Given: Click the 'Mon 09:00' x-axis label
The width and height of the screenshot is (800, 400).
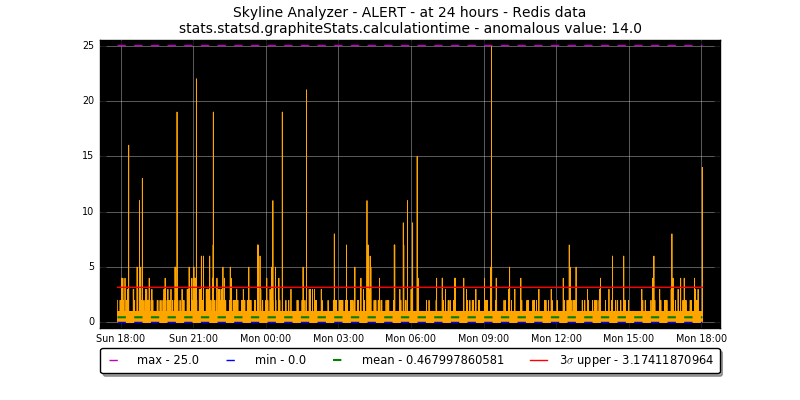Looking at the screenshot, I should [484, 338].
